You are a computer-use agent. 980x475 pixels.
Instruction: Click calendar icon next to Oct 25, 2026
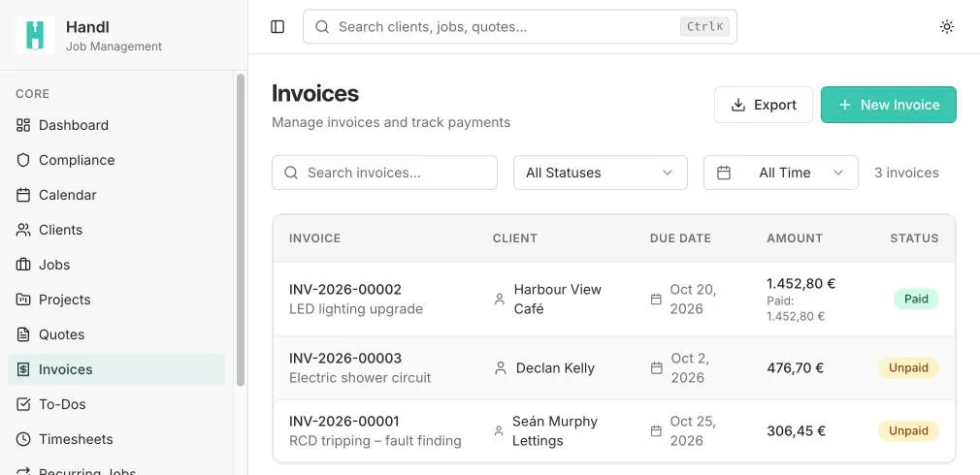tap(656, 430)
